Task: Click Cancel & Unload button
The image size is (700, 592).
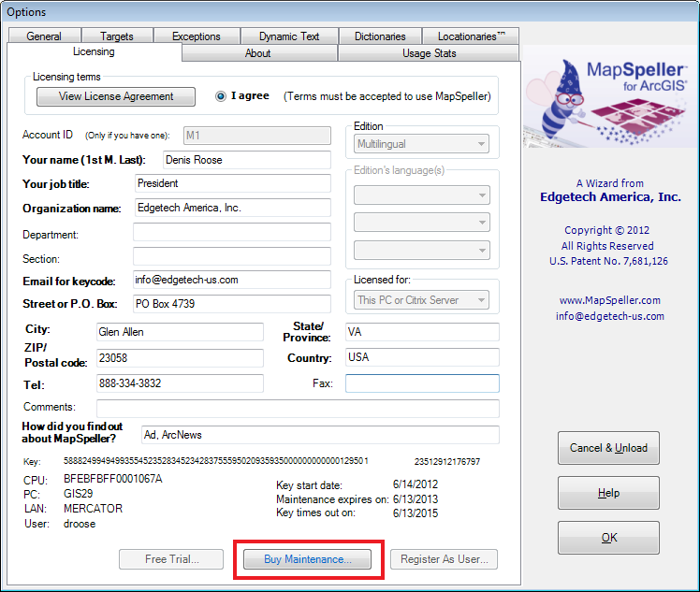Action: (x=608, y=448)
